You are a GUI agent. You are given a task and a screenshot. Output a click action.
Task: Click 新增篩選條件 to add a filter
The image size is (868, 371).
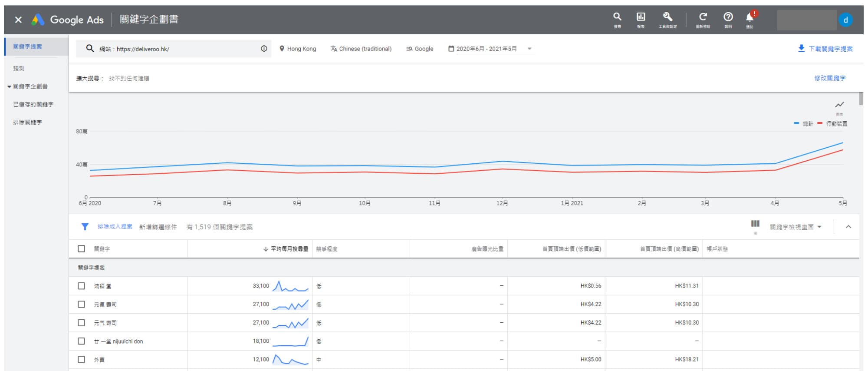point(158,227)
